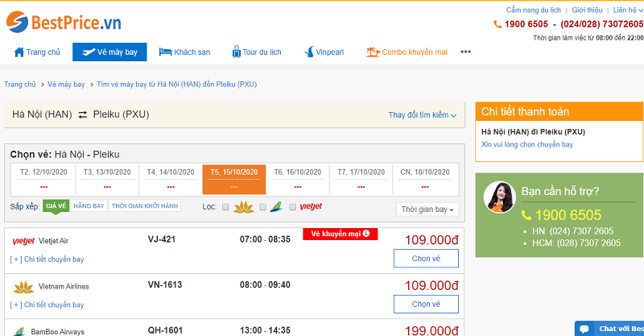644x336 pixels.
Task: Tick the Vietnam Airlines filter checkbox
Action: [x=225, y=207]
